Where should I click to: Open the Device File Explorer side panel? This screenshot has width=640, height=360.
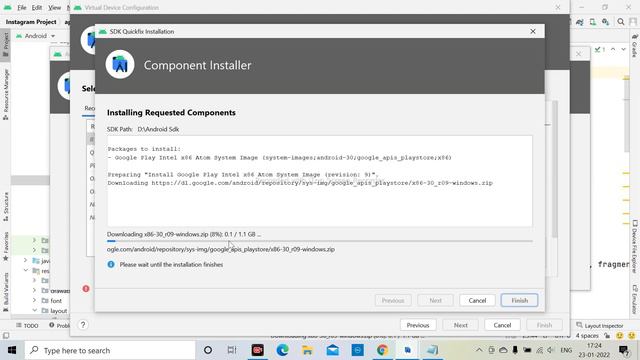tap(635, 246)
